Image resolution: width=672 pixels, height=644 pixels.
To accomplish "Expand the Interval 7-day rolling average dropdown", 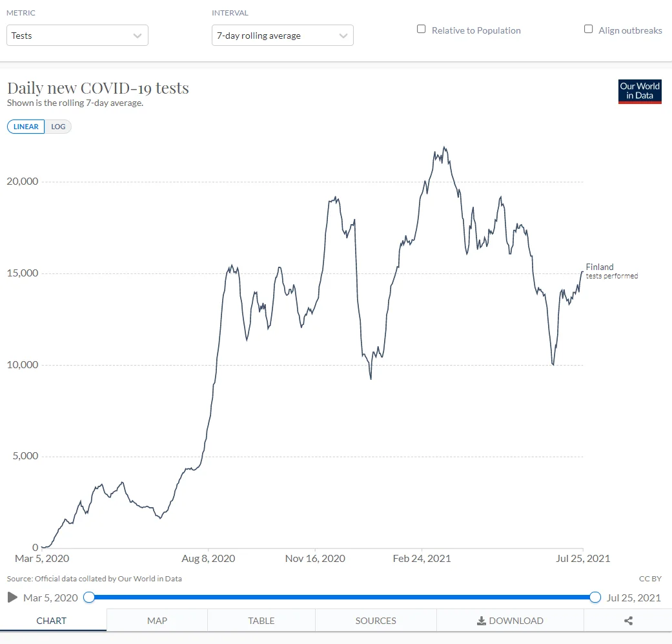I will pos(282,36).
